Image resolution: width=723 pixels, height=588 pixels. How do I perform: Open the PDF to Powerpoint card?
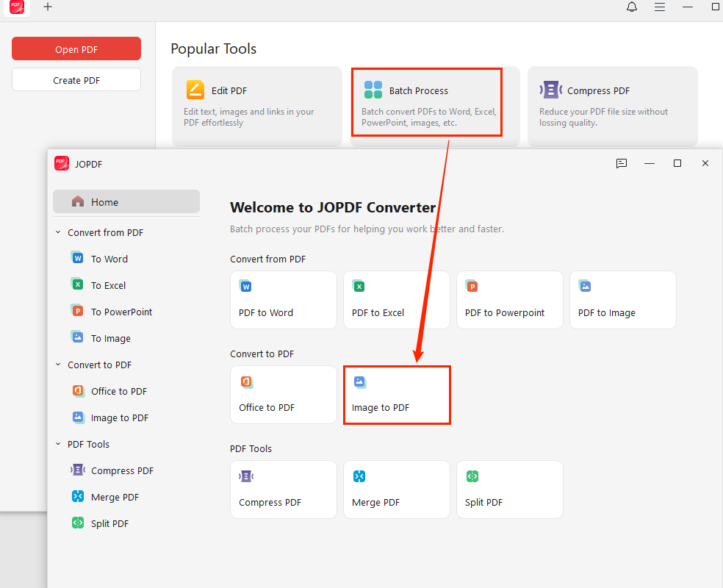[x=510, y=300]
